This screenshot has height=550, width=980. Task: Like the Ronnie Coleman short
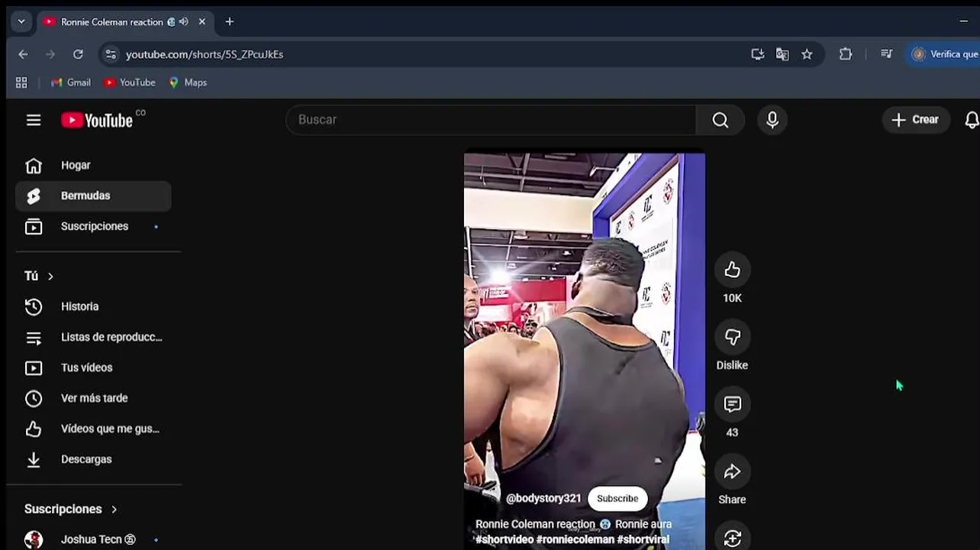733,270
